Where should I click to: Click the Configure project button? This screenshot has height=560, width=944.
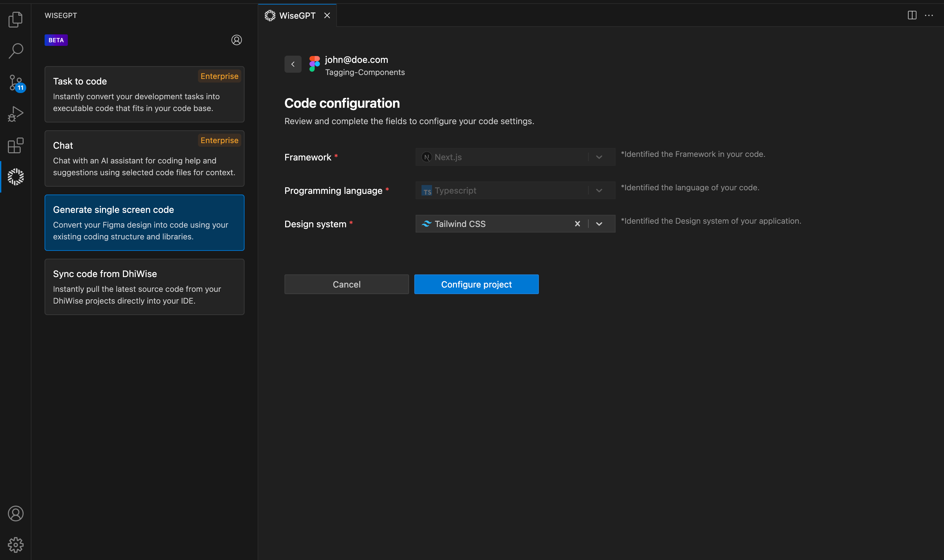coord(476,284)
